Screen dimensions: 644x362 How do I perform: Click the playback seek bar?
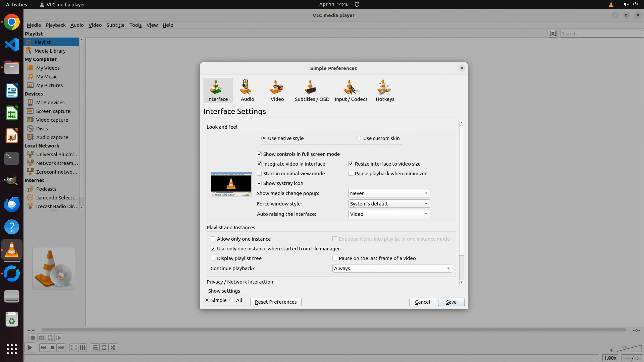333,330
